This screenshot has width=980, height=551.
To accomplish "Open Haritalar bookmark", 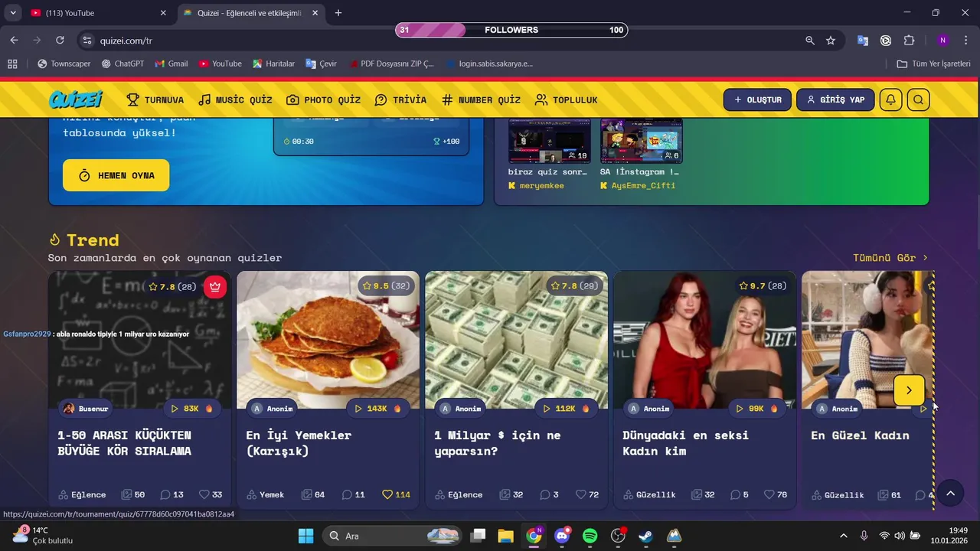I will [x=273, y=64].
